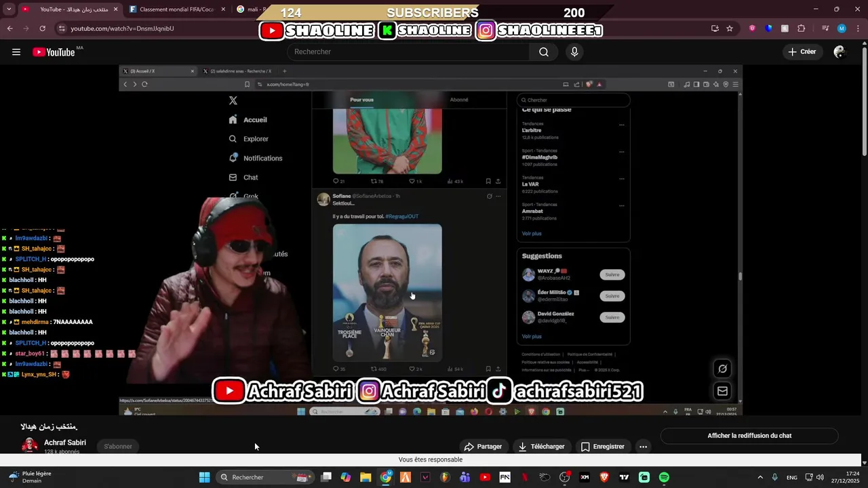Go back with Chrome's back arrow
This screenshot has height=488, width=868.
9,28
